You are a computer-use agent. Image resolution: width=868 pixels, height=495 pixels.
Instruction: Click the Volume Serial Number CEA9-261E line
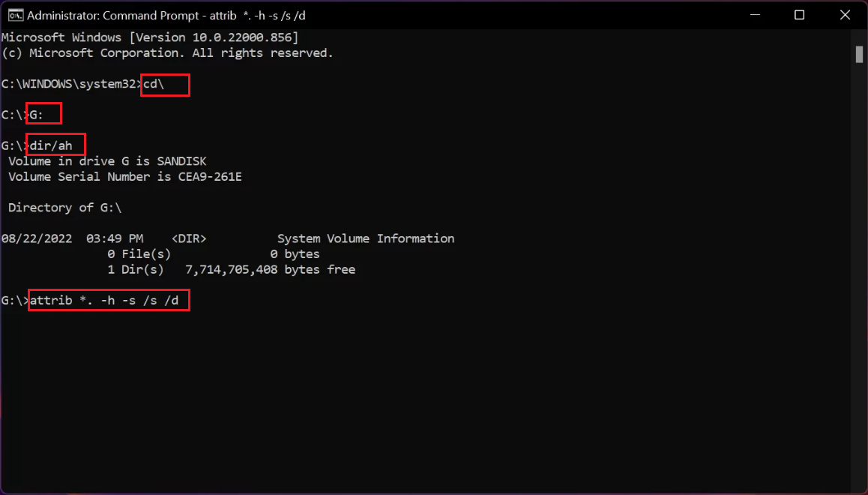(x=125, y=177)
